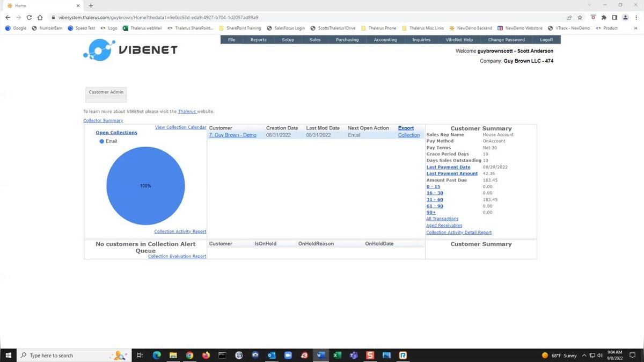
Task: Open the Purchasing menu
Action: pyautogui.click(x=347, y=40)
